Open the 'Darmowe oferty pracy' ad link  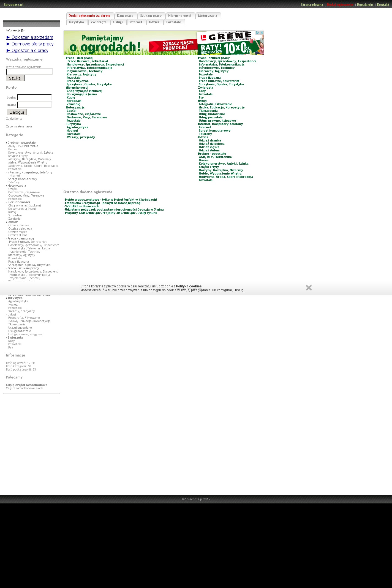(x=30, y=44)
